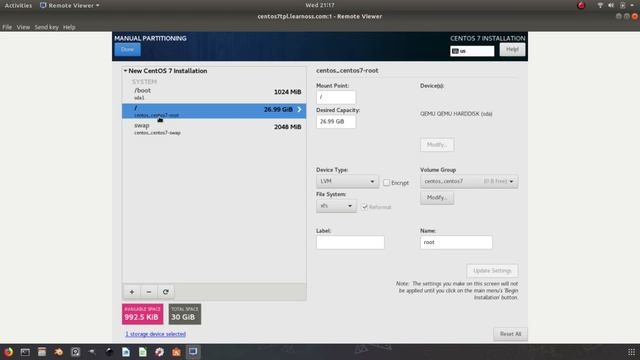Toggle the Reformat checkbox
Viewport: 640px width, 360px height.
tap(365, 207)
